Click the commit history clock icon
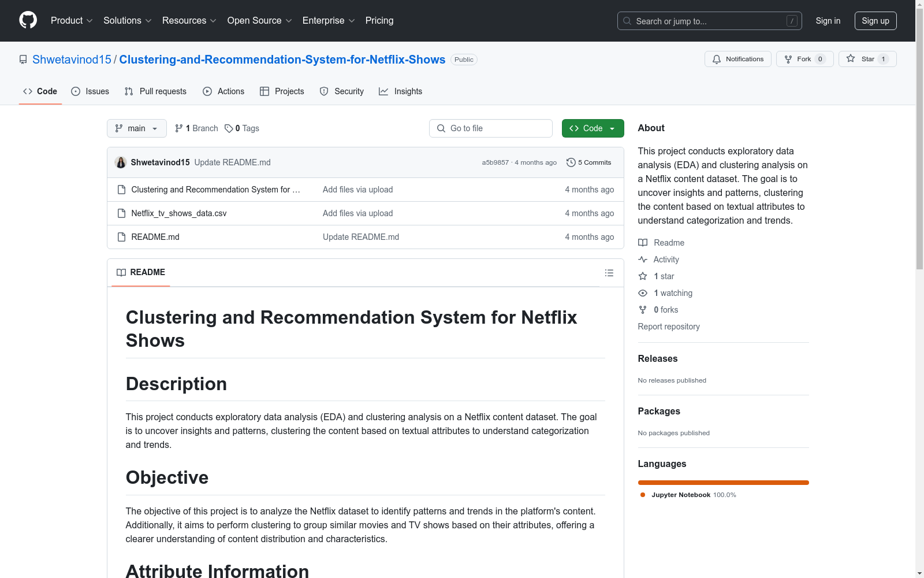This screenshot has width=924, height=578. 571,162
